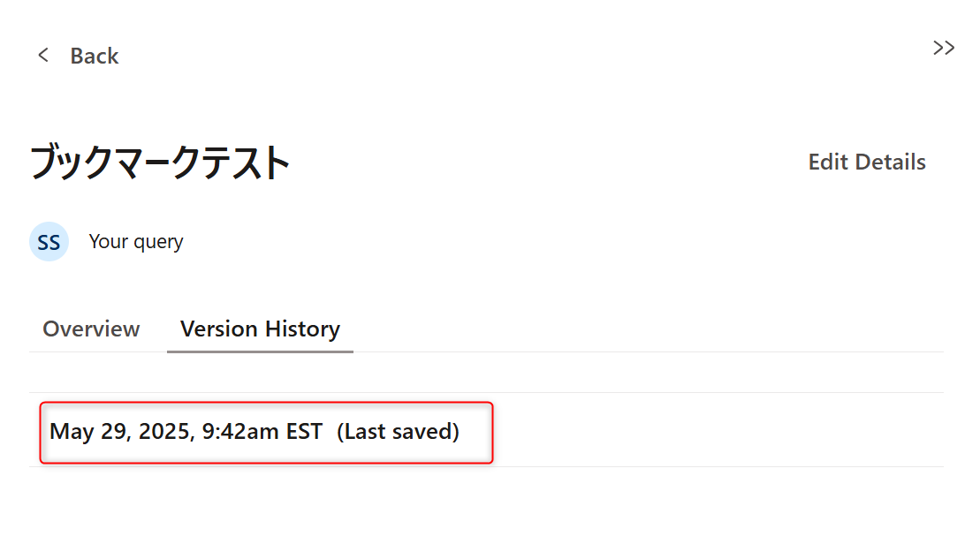
Task: Open Edit Details for this query
Action: [867, 162]
